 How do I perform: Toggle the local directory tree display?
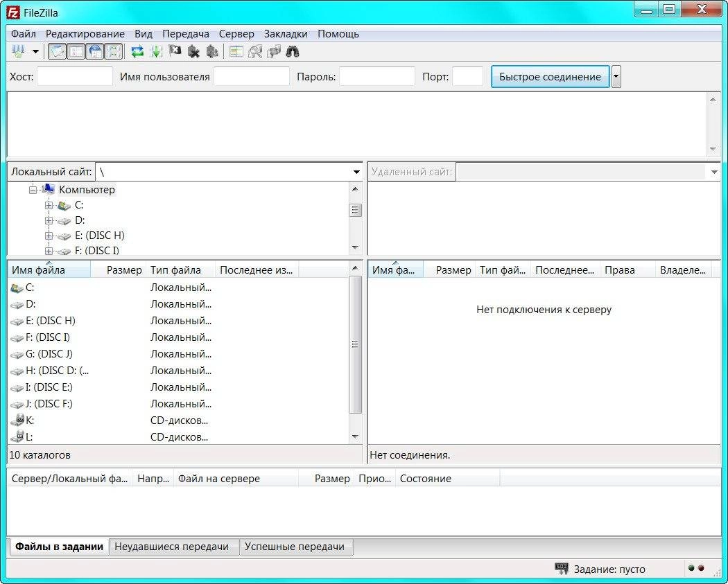(76, 51)
